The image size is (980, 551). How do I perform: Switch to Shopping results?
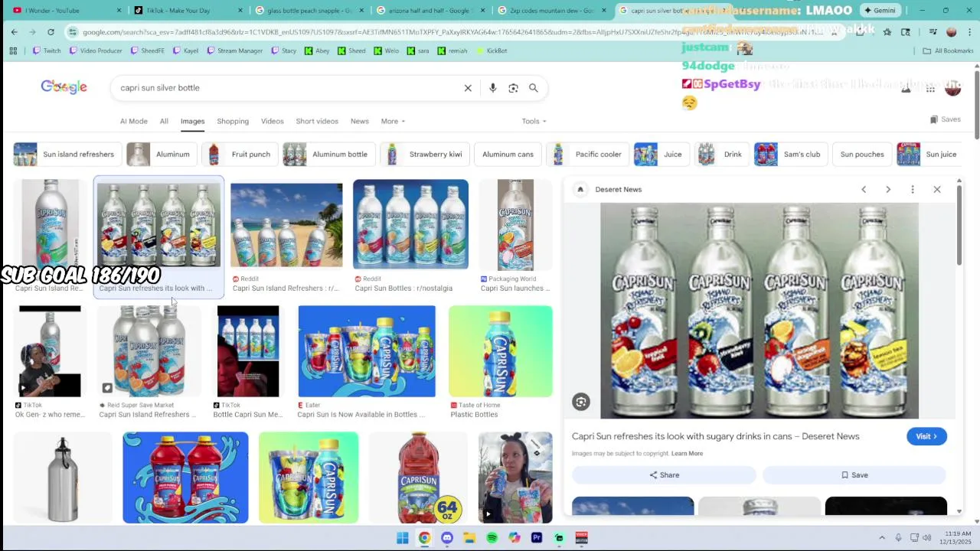pyautogui.click(x=233, y=121)
